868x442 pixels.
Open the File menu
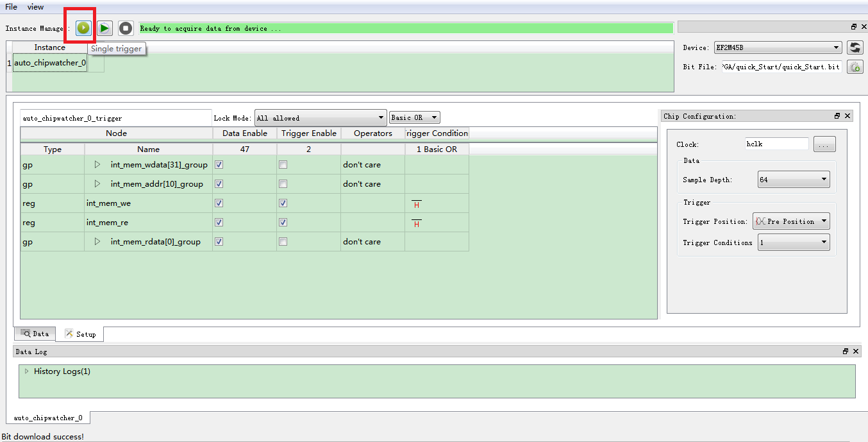tap(11, 7)
